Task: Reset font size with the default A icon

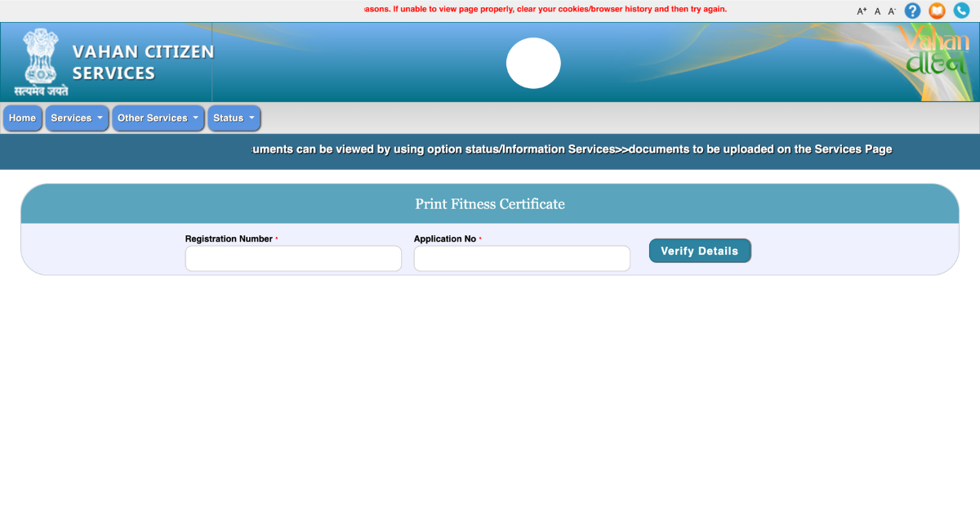Action: click(876, 11)
